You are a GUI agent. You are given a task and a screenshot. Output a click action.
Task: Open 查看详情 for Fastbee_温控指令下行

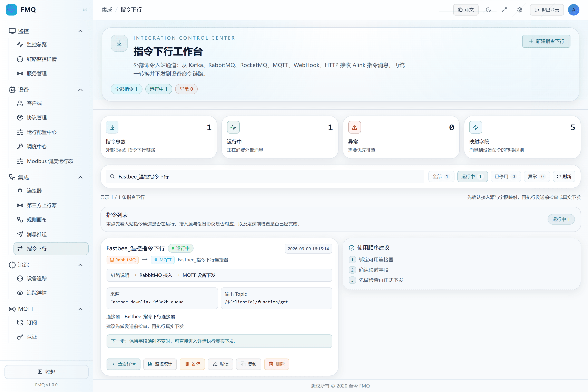[124, 364]
